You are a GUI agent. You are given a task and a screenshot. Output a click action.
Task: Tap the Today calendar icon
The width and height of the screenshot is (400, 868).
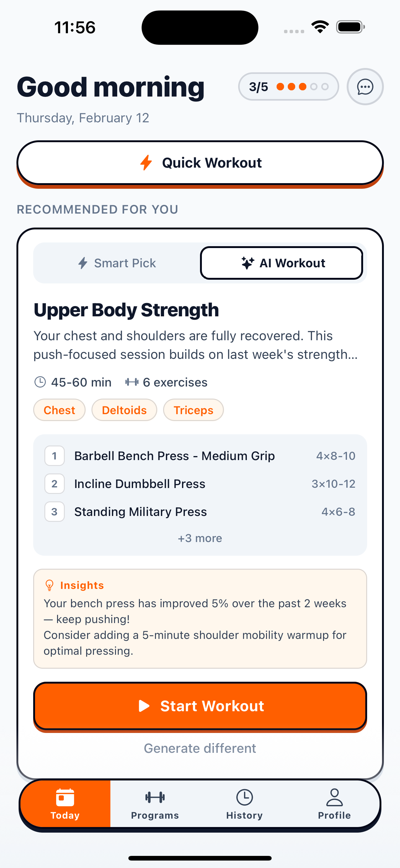(x=65, y=797)
